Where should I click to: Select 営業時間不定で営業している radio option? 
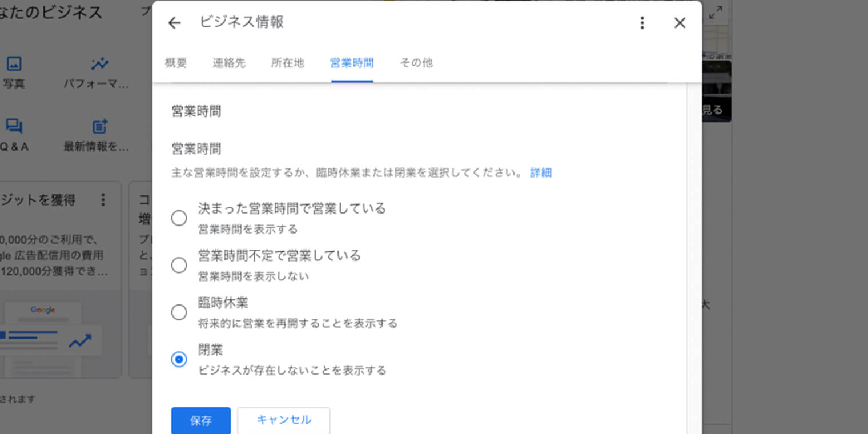tap(179, 265)
